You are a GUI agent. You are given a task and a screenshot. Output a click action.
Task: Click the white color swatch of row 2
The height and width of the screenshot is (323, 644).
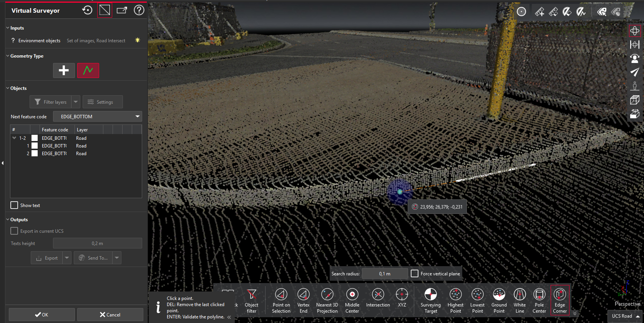[35, 153]
